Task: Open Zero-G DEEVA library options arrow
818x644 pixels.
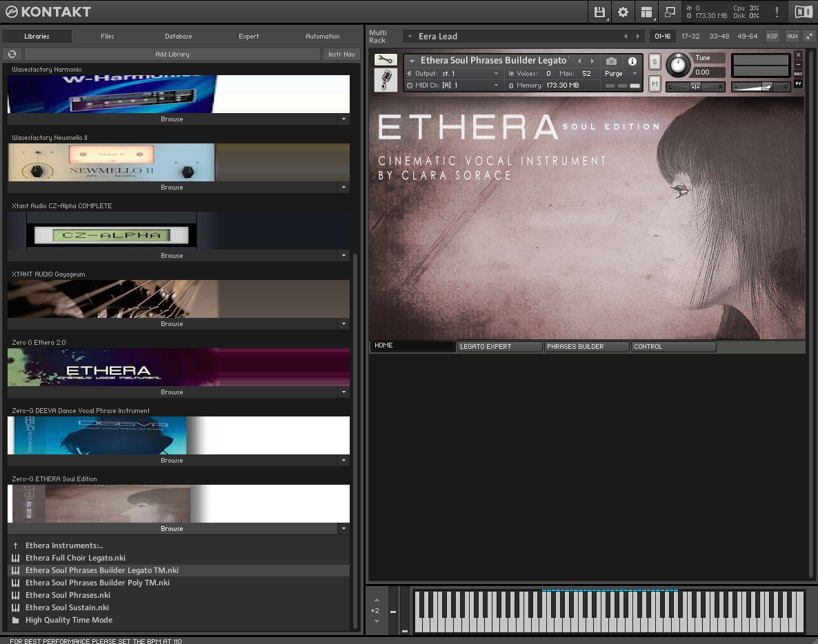Action: pyautogui.click(x=343, y=461)
